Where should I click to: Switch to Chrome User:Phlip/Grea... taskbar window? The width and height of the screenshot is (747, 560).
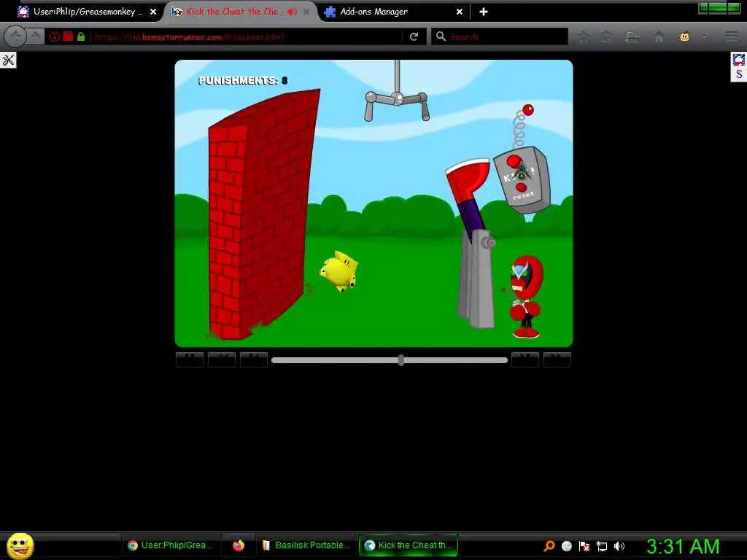tap(171, 545)
